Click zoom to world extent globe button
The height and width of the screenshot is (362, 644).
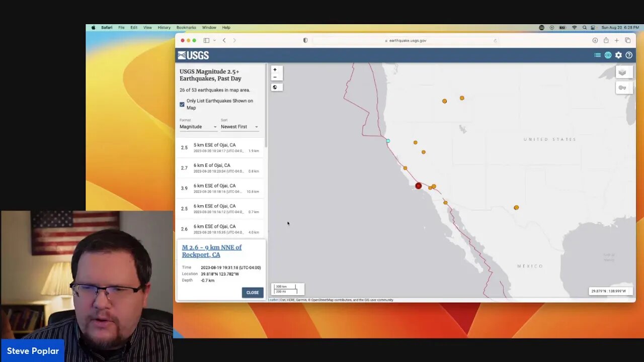tap(275, 87)
